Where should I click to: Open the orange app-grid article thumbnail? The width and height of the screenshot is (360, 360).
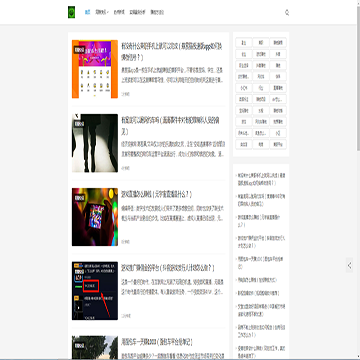[95, 69]
